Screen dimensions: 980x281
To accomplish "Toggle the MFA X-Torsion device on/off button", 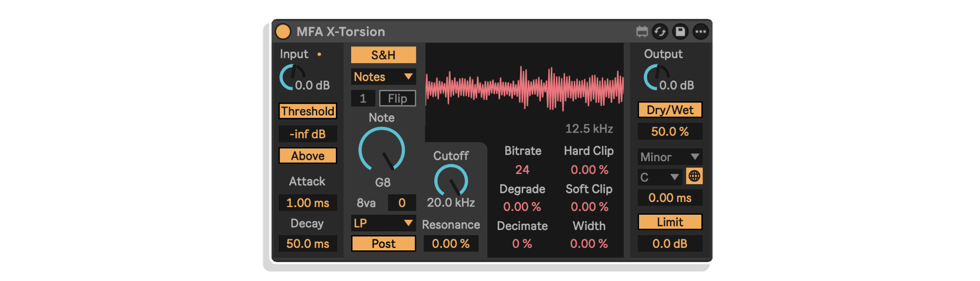I will [x=283, y=32].
